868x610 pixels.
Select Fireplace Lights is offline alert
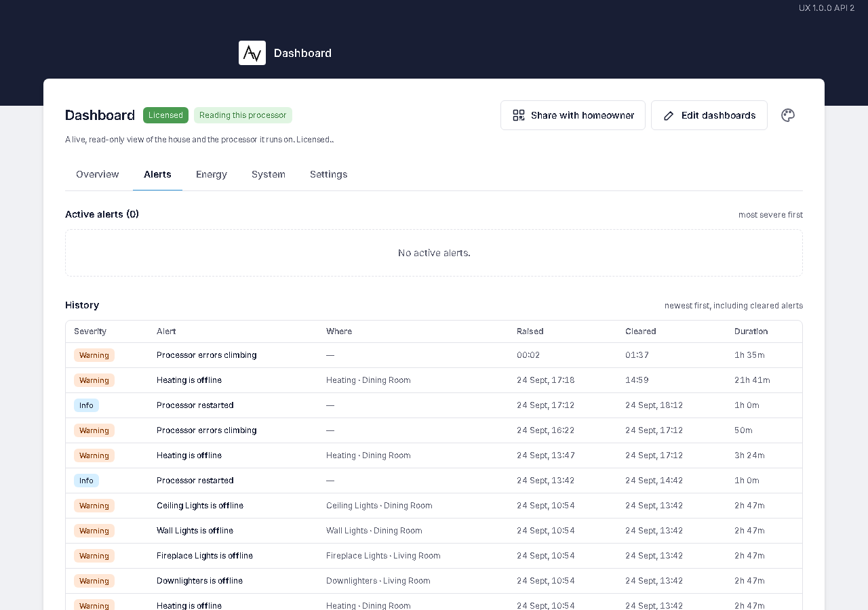coord(205,556)
